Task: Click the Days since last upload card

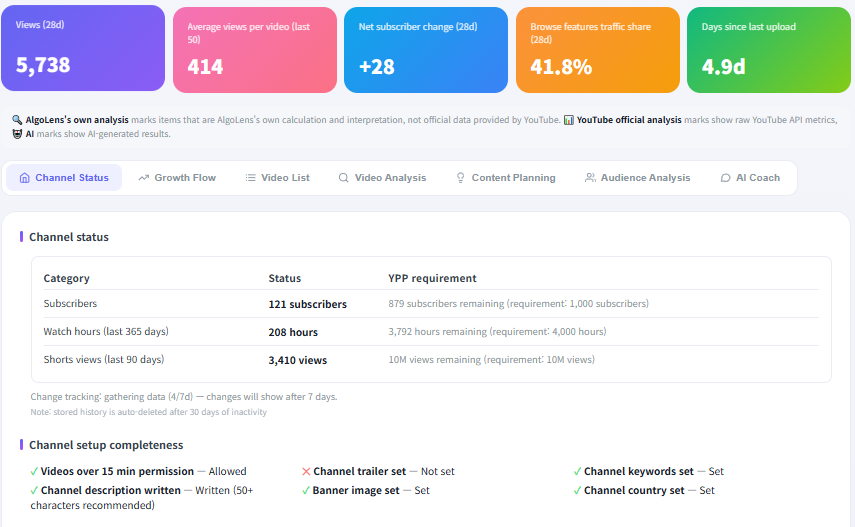Action: 769,50
